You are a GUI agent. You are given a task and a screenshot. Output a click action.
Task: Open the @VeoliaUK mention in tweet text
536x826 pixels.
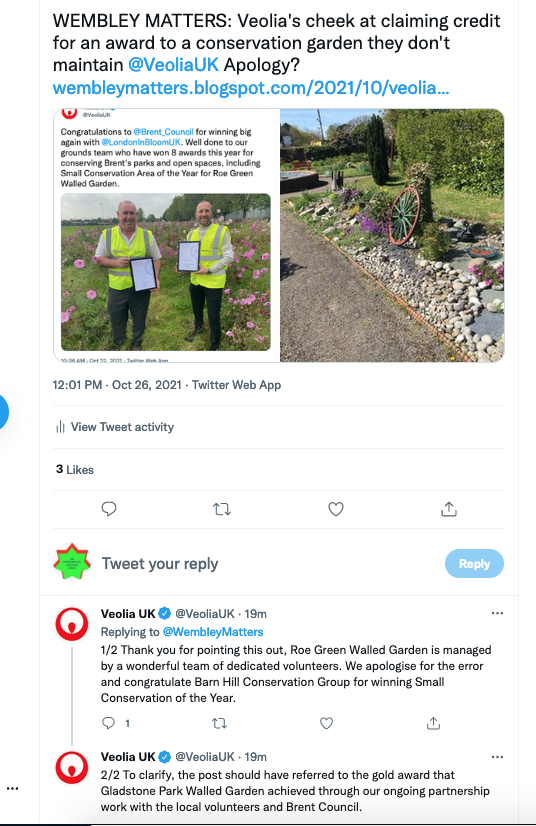[x=173, y=65]
